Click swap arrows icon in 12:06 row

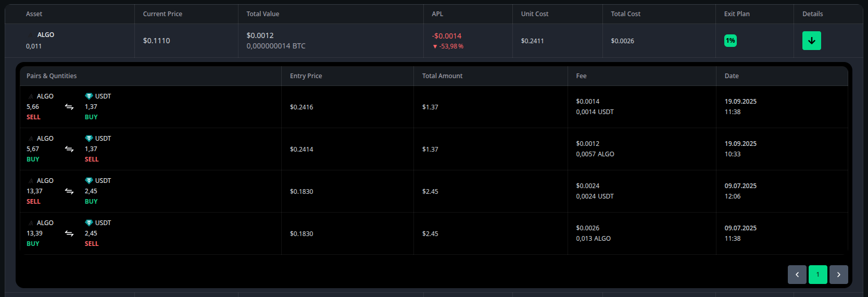pos(69,191)
